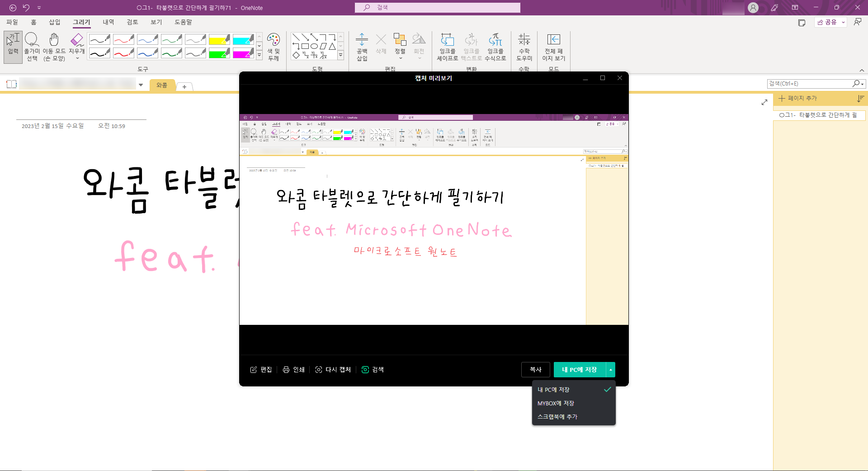Select the red pen in the bottom row

pyautogui.click(x=123, y=53)
